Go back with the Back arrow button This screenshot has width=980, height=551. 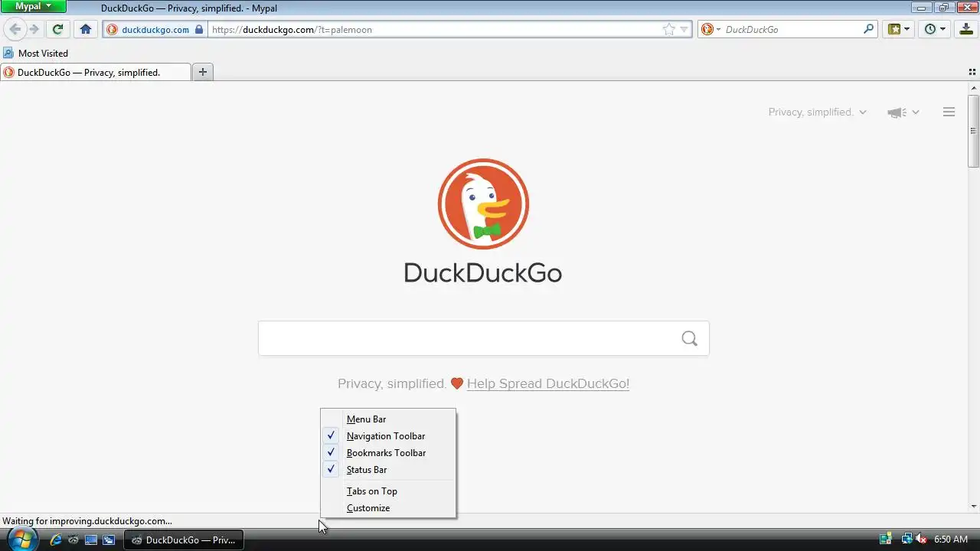pos(15,29)
